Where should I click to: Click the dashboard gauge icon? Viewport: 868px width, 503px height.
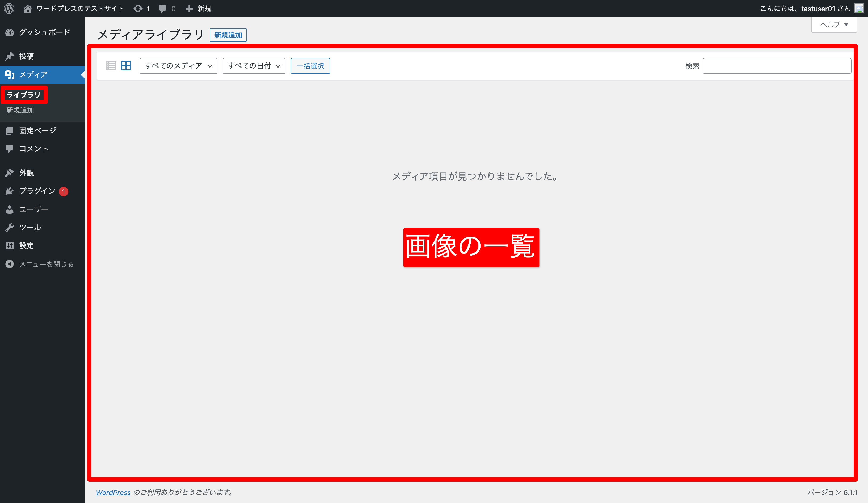[10, 32]
